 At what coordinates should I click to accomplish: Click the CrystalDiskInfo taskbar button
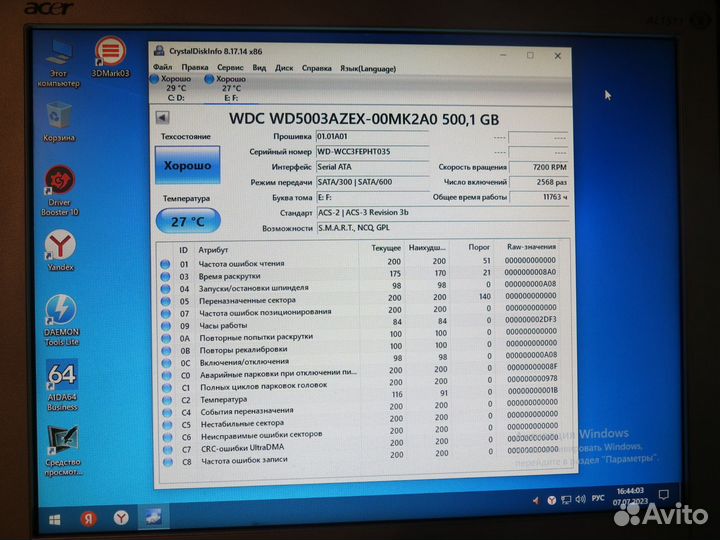tap(153, 517)
